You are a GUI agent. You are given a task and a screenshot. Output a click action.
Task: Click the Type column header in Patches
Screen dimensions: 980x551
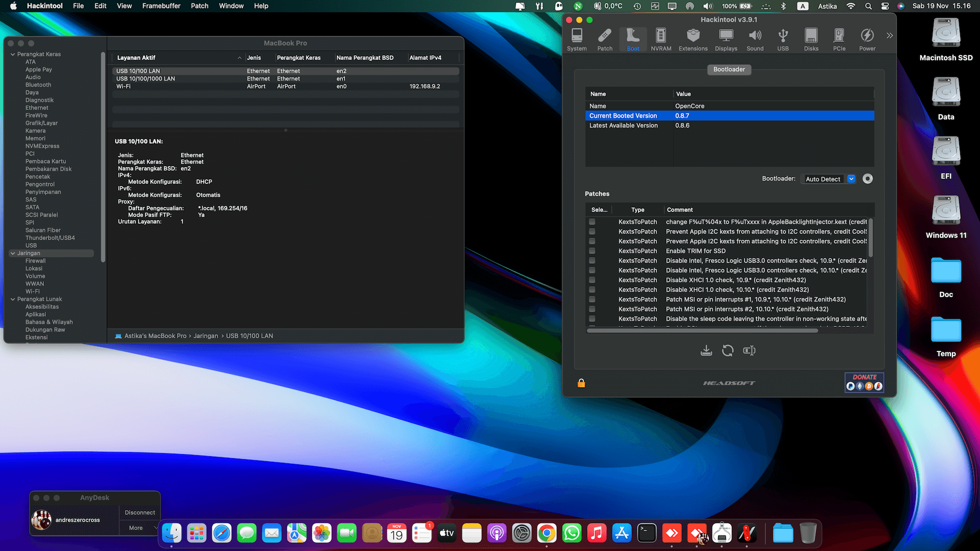tap(638, 210)
